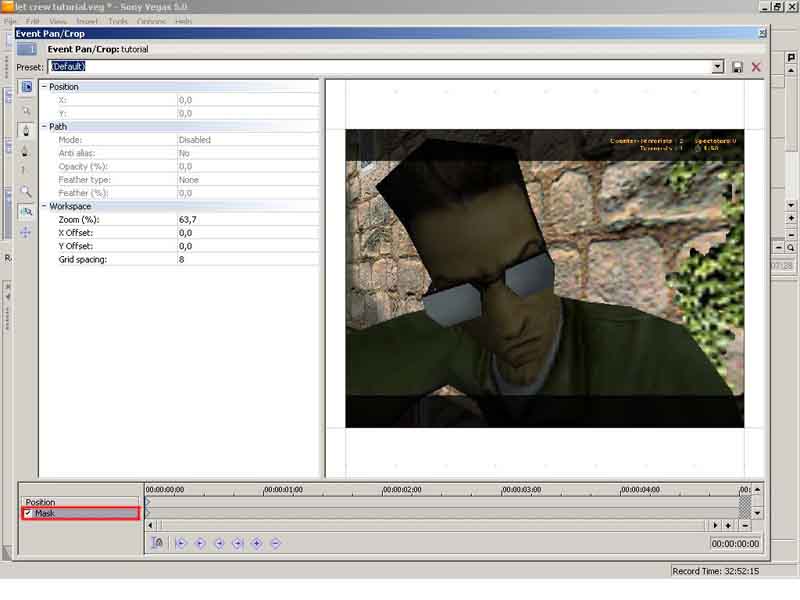Edit the X Offset value field
This screenshot has height=600, width=800.
248,233
